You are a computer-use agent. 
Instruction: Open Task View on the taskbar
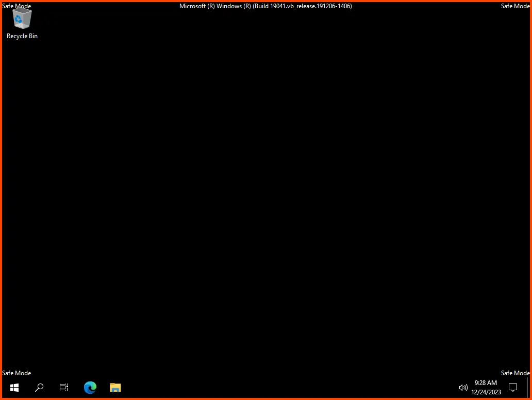click(64, 388)
